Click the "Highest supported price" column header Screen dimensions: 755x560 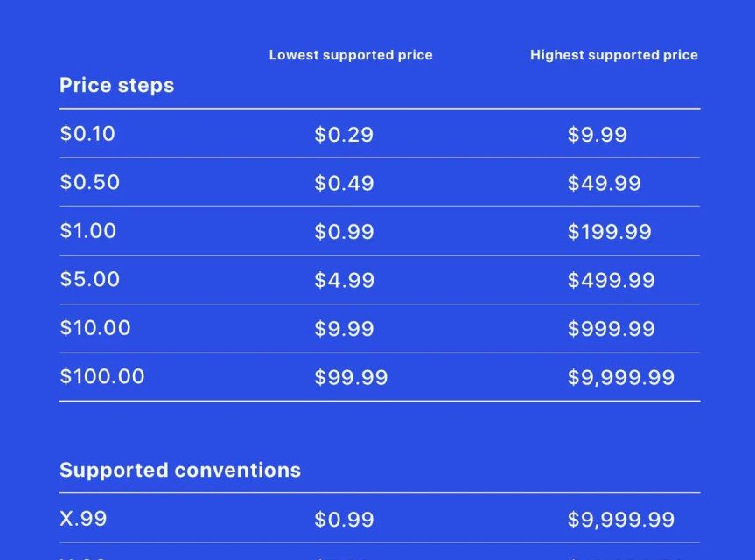[613, 55]
